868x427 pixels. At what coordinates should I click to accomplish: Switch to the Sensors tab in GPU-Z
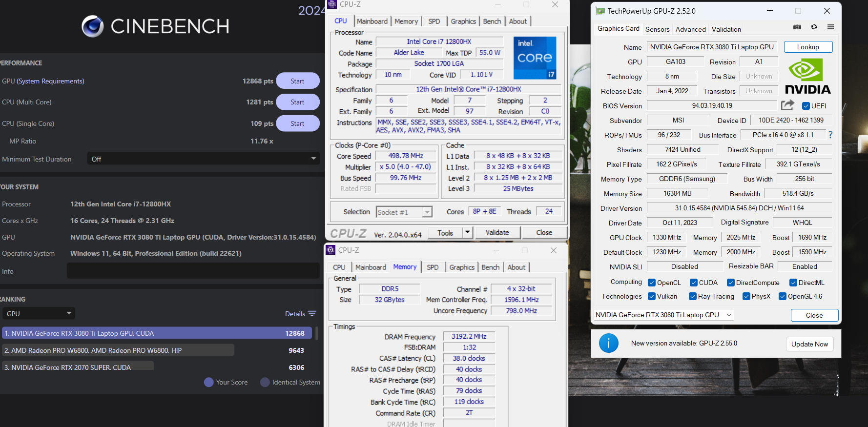coord(657,29)
